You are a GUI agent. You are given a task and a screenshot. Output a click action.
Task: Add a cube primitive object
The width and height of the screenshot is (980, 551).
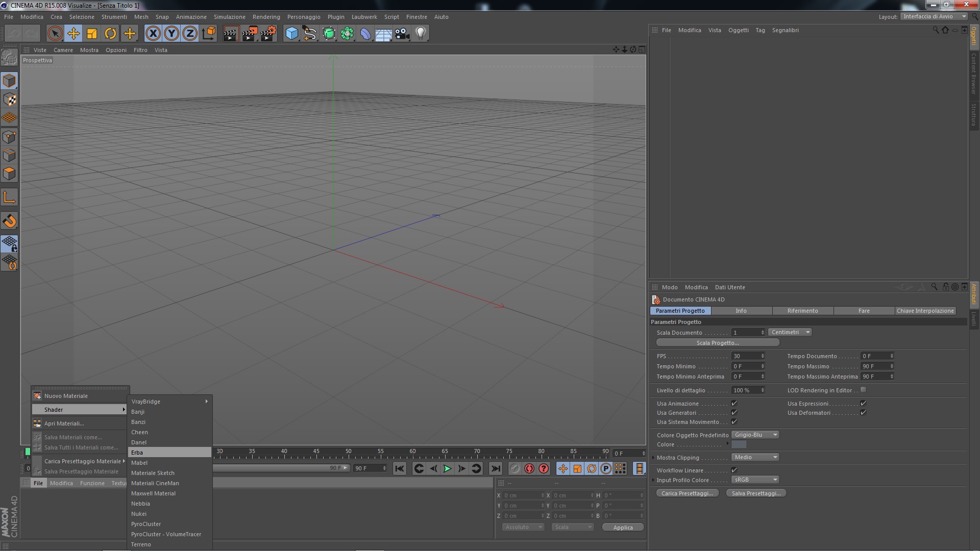pyautogui.click(x=291, y=34)
